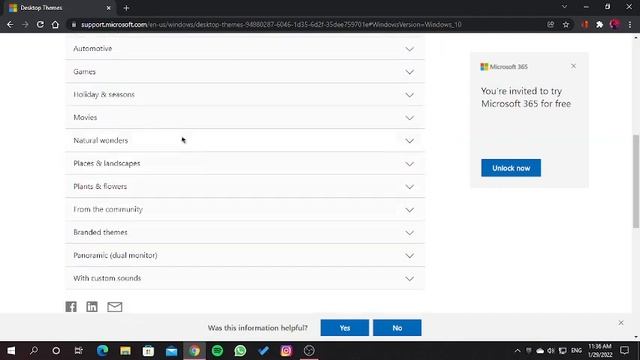Expand Places & landscapes section
This screenshot has width=640, height=360.
click(x=245, y=163)
